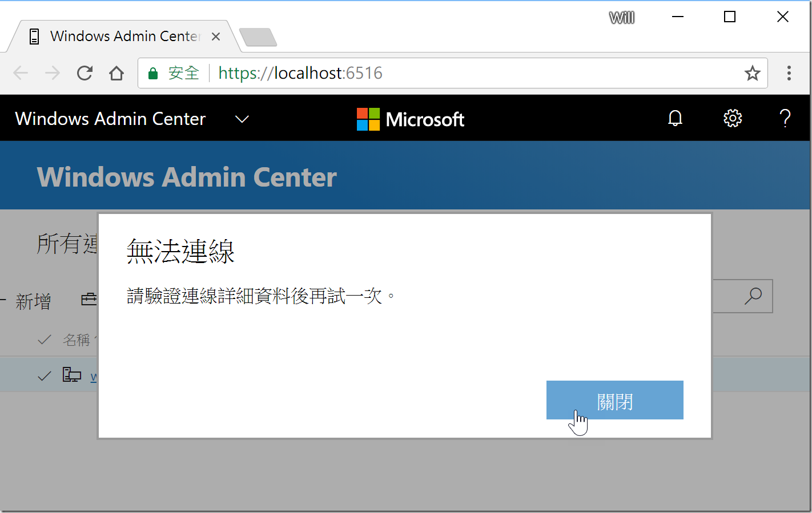The width and height of the screenshot is (812, 513).
Task: Go back to the previous page
Action: pyautogui.click(x=21, y=73)
